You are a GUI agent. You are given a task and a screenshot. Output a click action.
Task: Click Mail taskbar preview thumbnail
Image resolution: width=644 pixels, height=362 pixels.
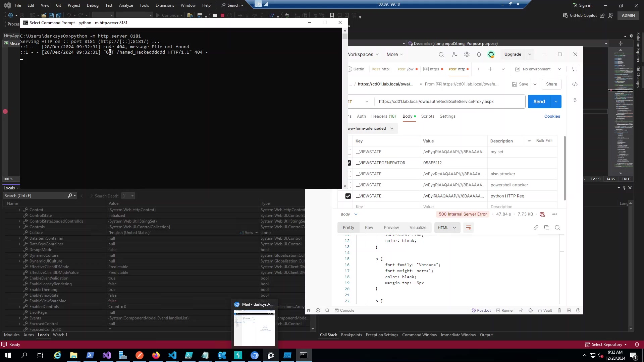(255, 327)
